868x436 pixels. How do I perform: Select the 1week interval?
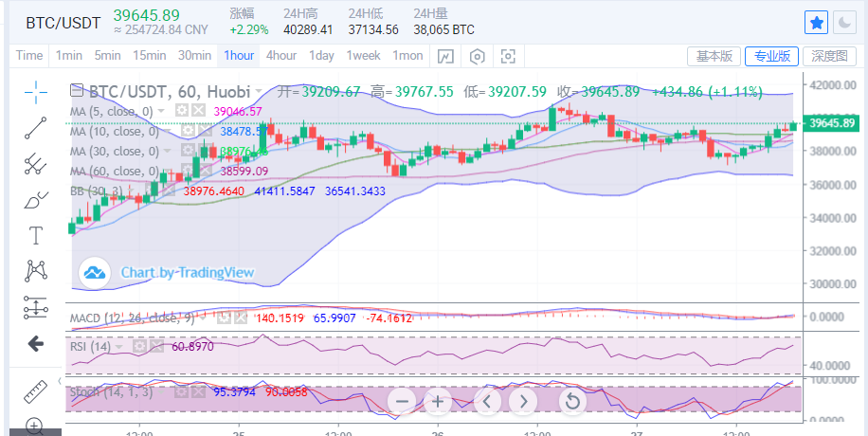point(363,56)
